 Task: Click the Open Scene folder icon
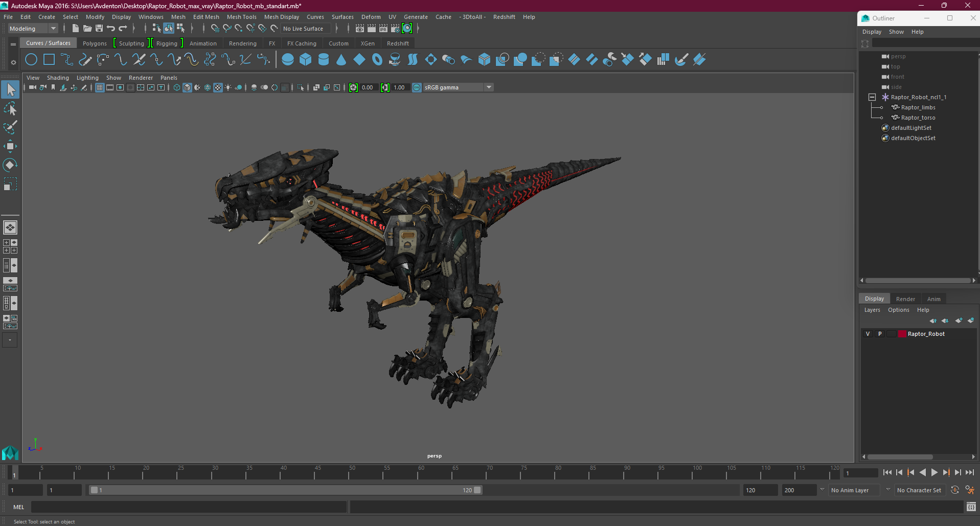point(87,29)
